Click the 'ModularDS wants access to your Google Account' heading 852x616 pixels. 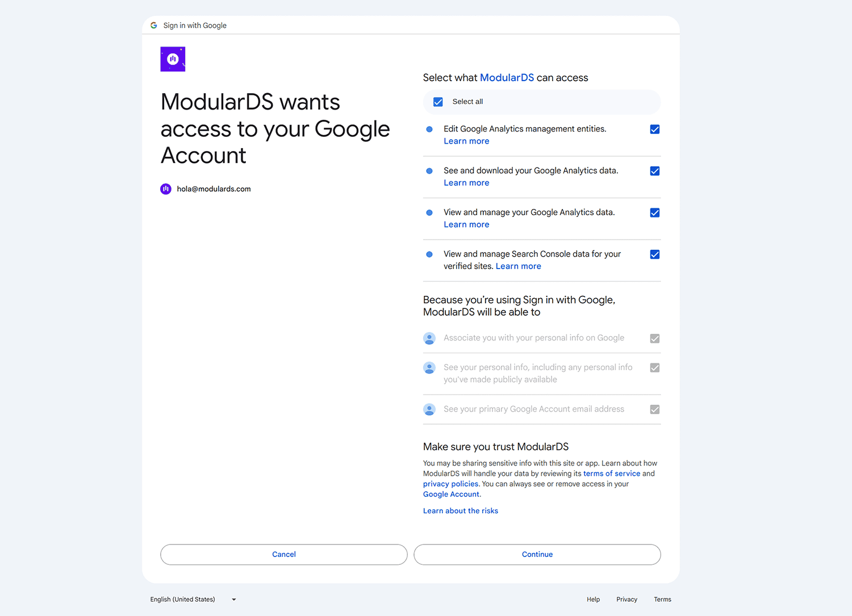(275, 129)
